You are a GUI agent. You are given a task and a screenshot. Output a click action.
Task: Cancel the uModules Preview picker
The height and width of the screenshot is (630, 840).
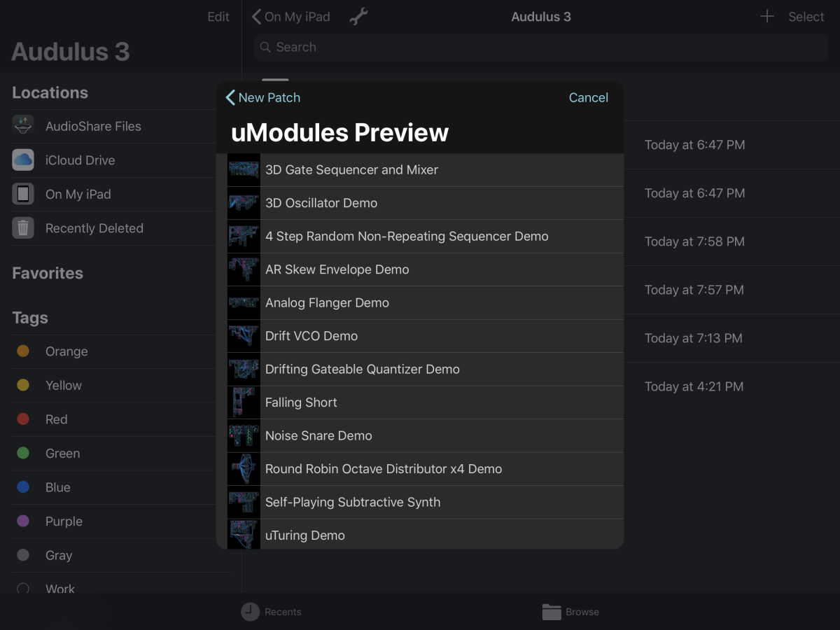click(x=588, y=97)
